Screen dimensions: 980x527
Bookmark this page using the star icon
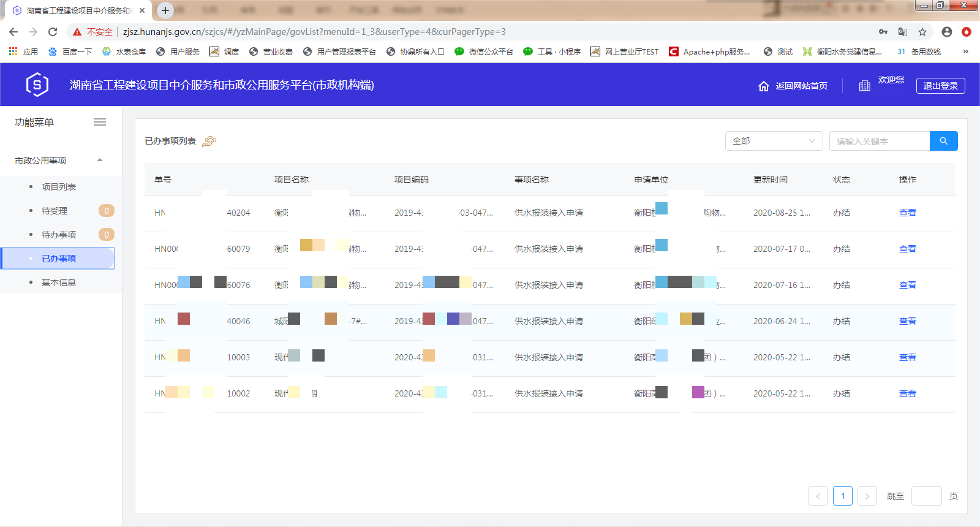[922, 32]
